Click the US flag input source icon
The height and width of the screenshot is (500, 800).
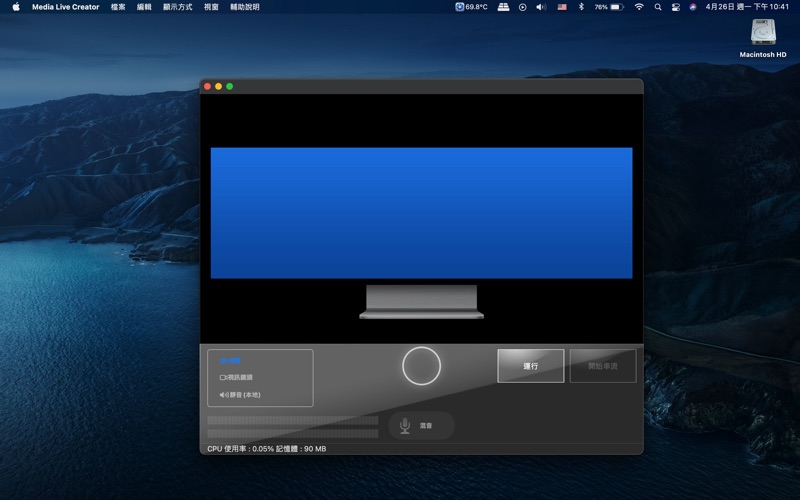(x=562, y=7)
